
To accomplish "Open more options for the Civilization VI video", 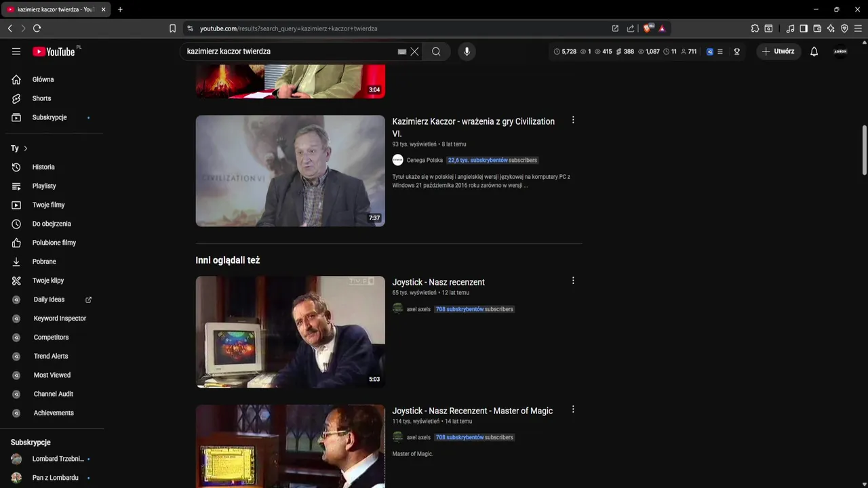I will pos(573,120).
